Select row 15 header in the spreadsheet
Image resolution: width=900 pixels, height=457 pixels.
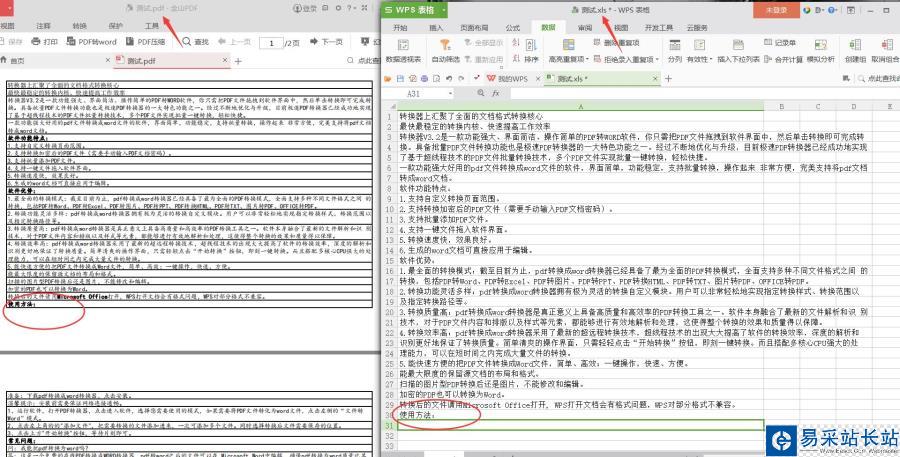pos(390,261)
